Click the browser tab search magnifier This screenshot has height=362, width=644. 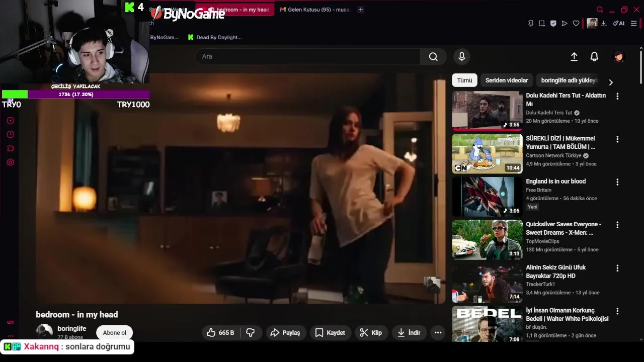click(x=600, y=10)
